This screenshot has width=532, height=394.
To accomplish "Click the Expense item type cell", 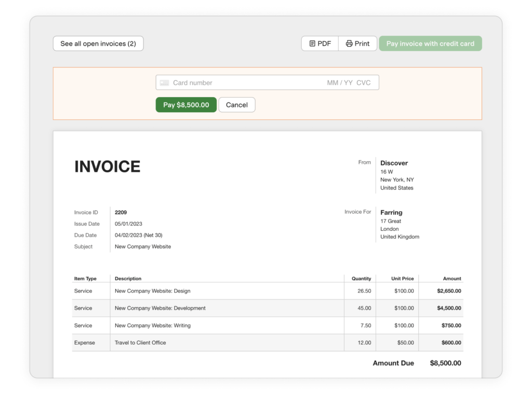I will tap(85, 343).
